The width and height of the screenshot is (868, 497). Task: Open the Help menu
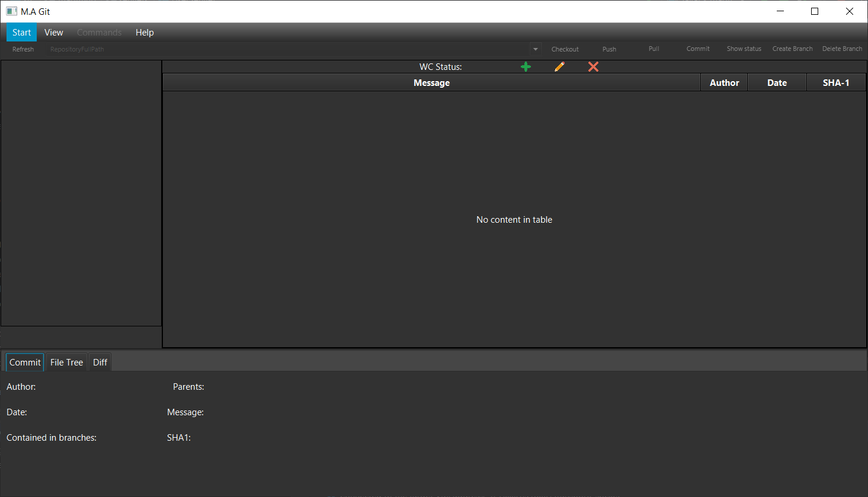145,33
